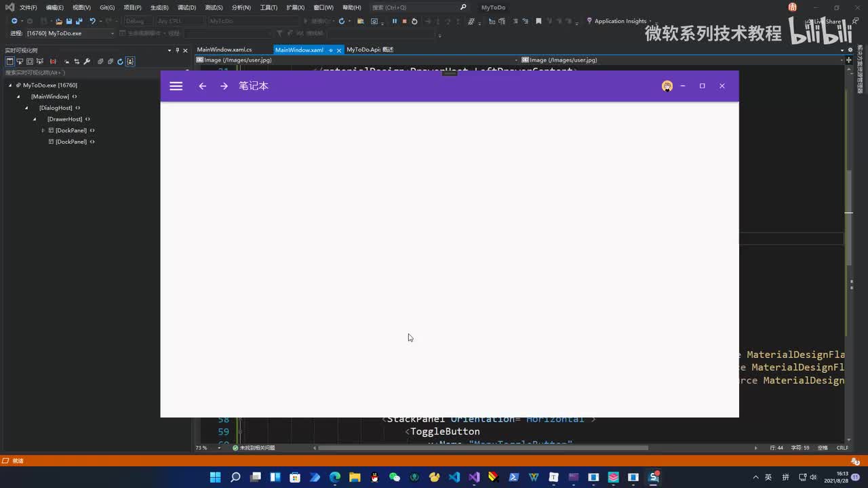Toggle display layout adorners in Live Visual Tree
Image resolution: width=868 pixels, height=488 pixels.
30,61
